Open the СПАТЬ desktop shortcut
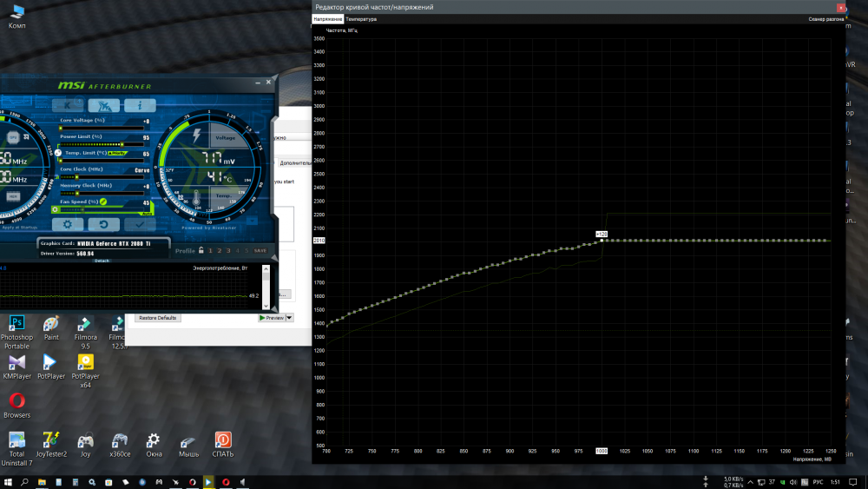Screen dimensions: 868x489 pyautogui.click(x=222, y=444)
